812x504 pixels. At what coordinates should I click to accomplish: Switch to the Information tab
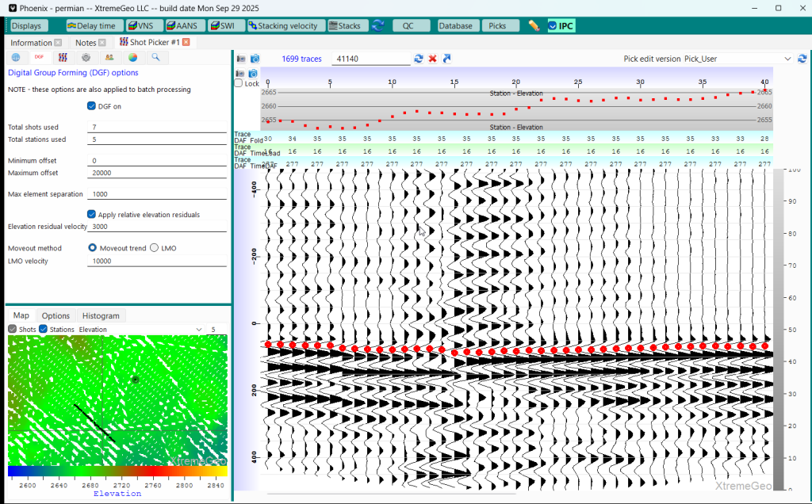pos(31,42)
